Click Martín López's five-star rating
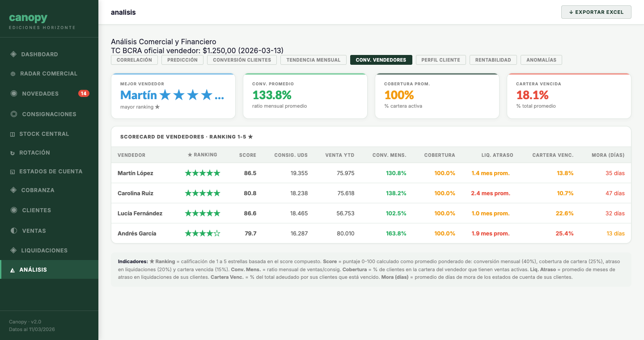The image size is (644, 340). [x=203, y=173]
